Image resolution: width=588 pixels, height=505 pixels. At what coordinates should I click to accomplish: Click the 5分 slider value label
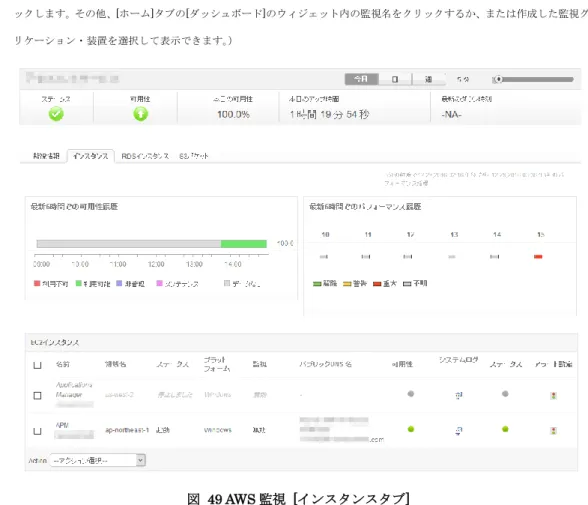pyautogui.click(x=463, y=79)
